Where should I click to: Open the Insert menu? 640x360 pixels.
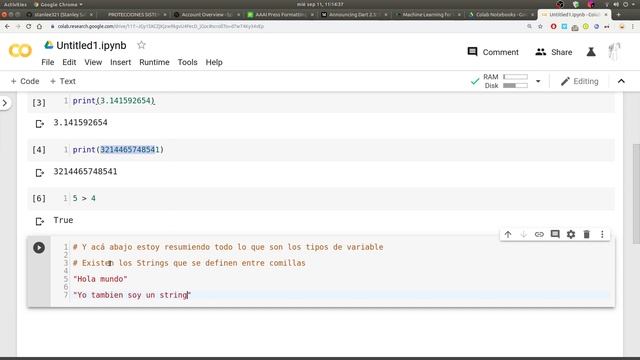coord(120,62)
